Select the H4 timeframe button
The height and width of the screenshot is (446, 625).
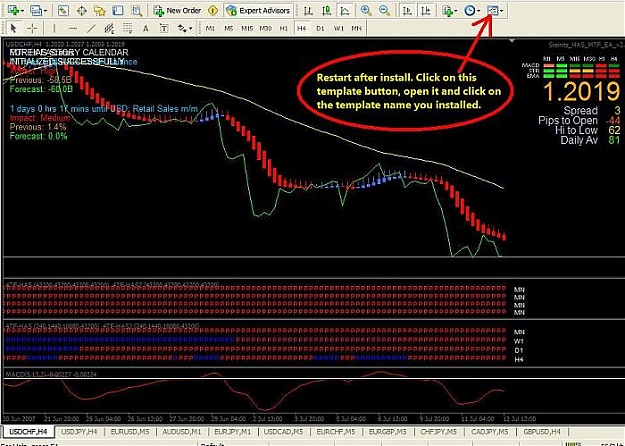pos(302,28)
